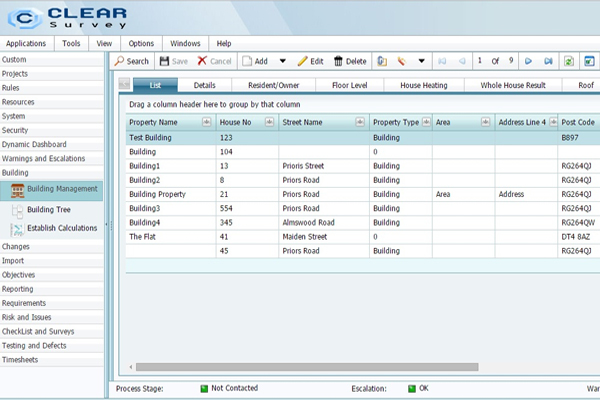600x400 pixels.
Task: Open the View menu
Action: (x=104, y=43)
